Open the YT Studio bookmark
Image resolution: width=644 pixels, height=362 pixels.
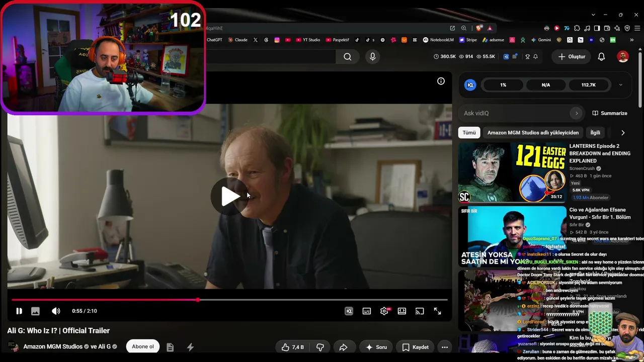point(308,40)
